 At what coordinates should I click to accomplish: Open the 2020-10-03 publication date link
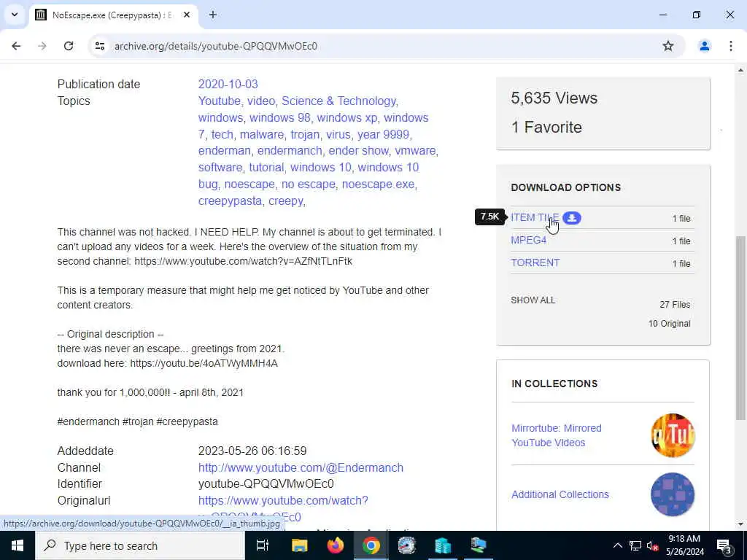[x=228, y=85]
